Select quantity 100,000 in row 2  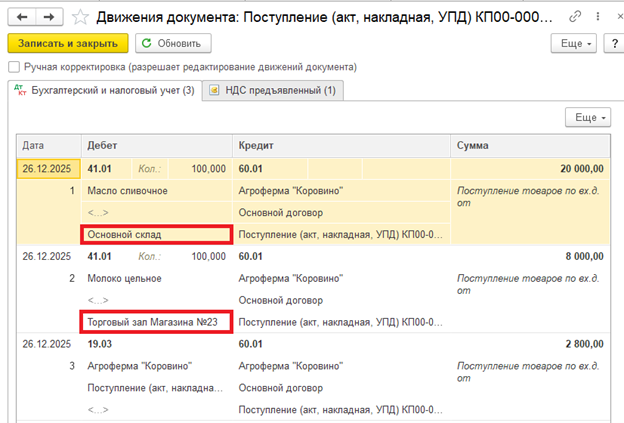pos(200,256)
